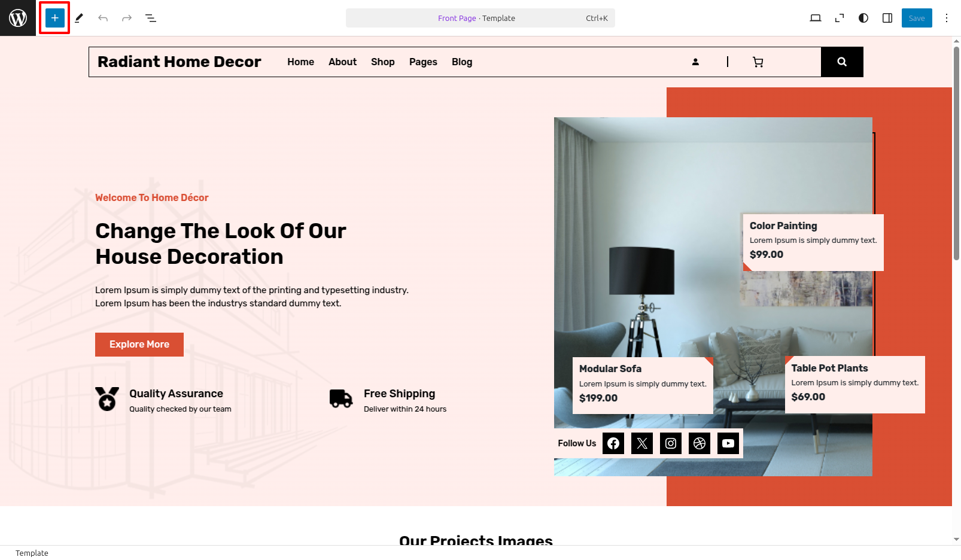Click the black search magnifier button
Viewport: 961px width, 560px height.
842,62
